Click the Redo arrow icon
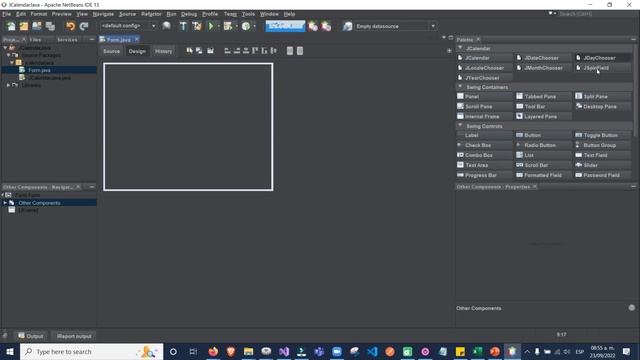Image resolution: width=640 pixels, height=360 pixels. click(84, 26)
